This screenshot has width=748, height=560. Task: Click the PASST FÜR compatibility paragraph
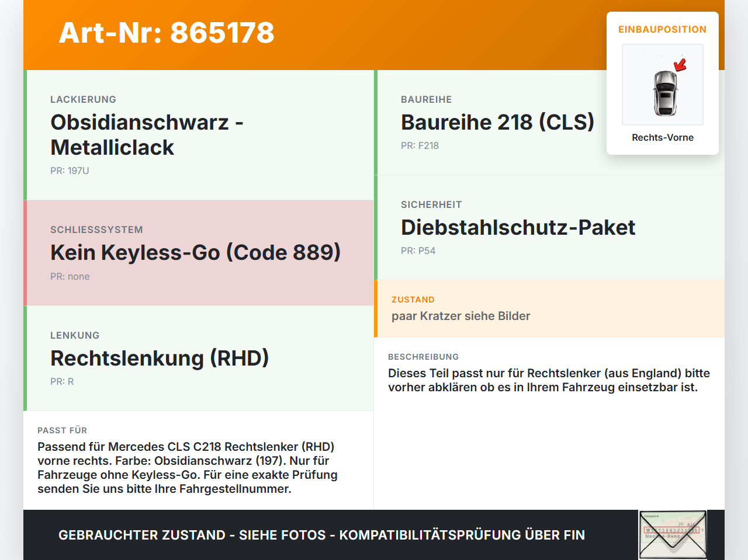(x=188, y=468)
